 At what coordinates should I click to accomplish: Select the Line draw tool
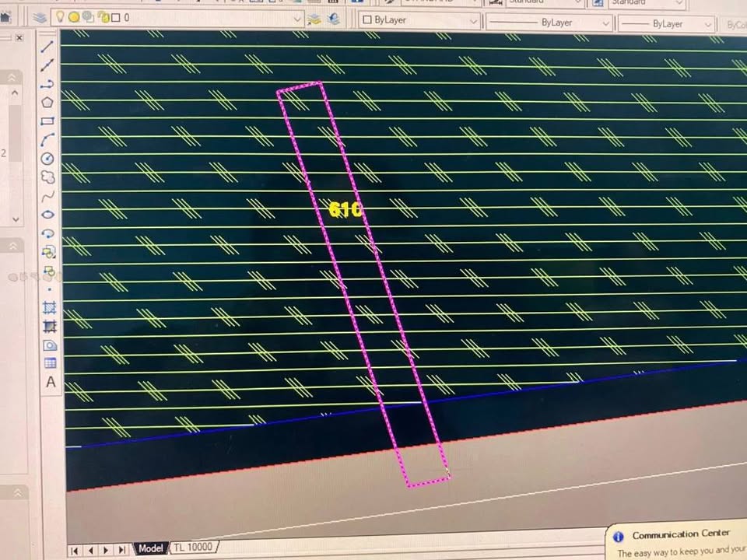tap(47, 47)
